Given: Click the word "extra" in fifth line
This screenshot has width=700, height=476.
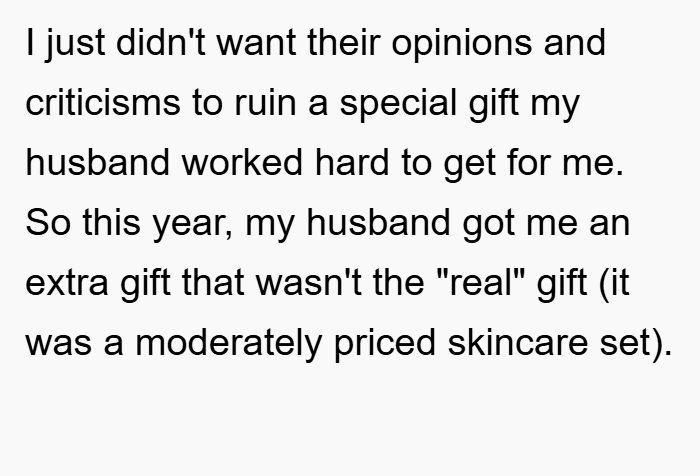Looking at the screenshot, I should click(67, 284).
